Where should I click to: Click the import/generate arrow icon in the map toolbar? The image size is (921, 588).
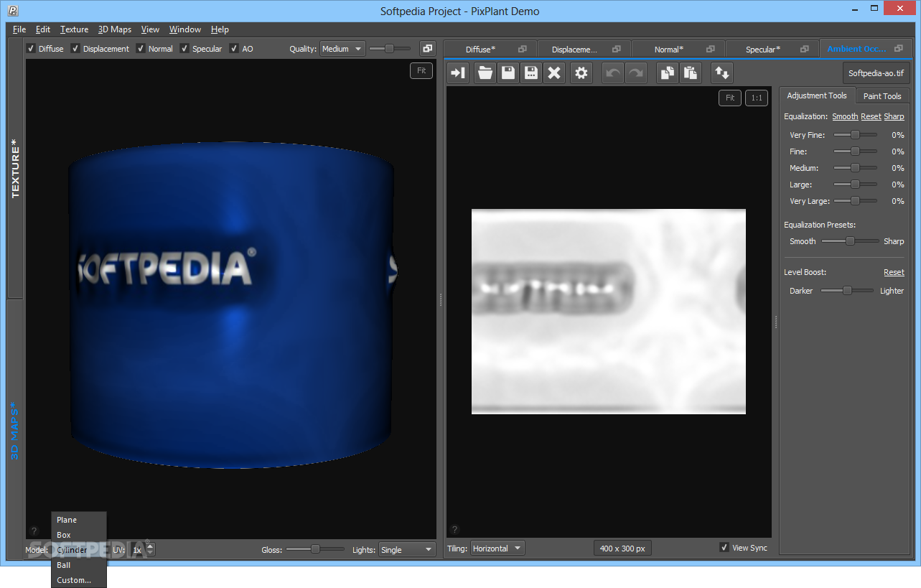[458, 73]
